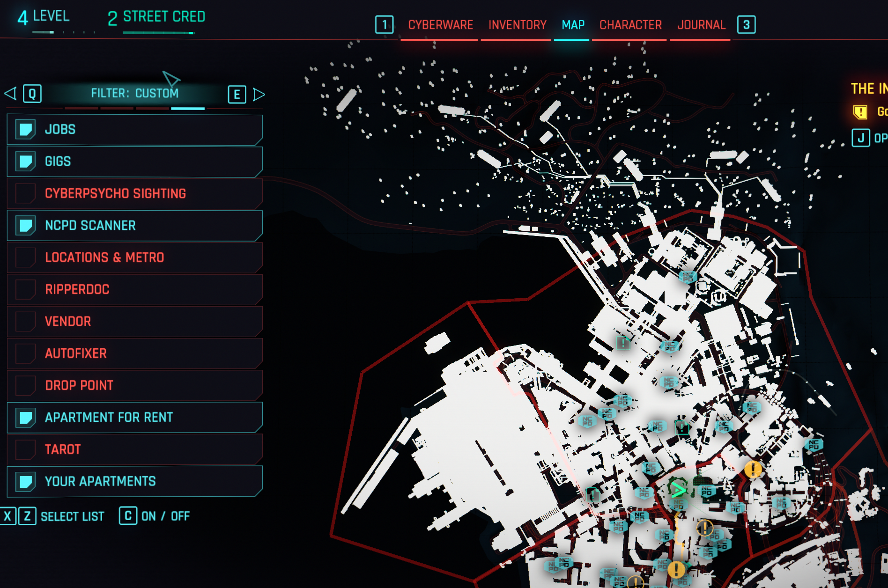Click the Level experience progress bar
This screenshot has height=588, width=888.
tap(64, 32)
